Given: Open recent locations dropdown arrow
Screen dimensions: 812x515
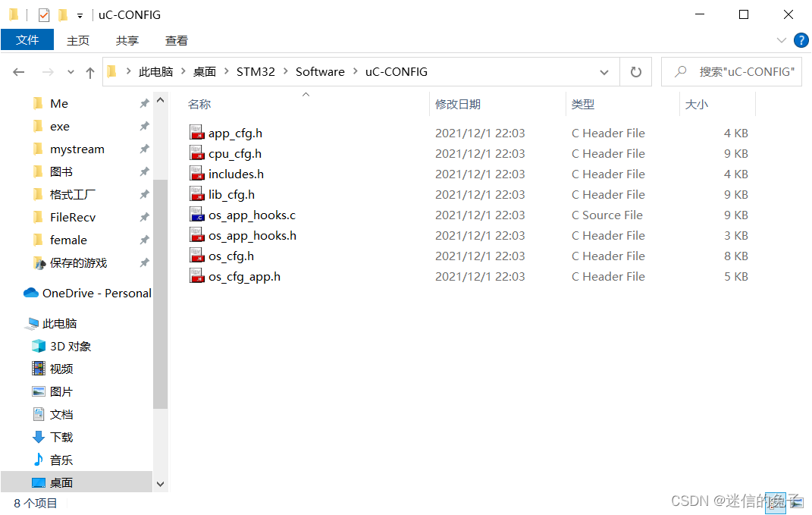Looking at the screenshot, I should click(71, 72).
